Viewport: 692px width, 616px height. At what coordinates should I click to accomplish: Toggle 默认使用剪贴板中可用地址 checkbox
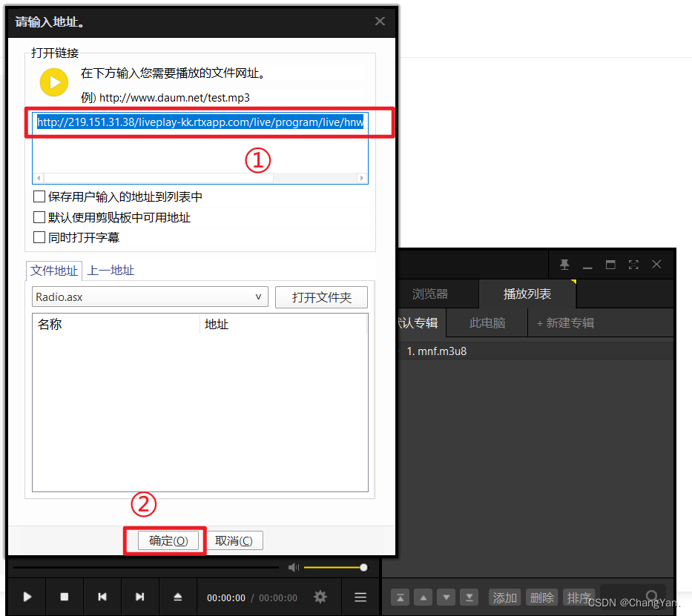click(39, 217)
